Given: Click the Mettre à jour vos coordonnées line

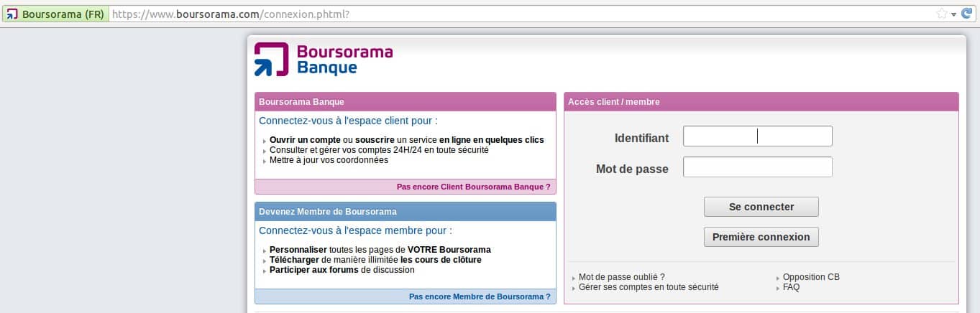Looking at the screenshot, I should pyautogui.click(x=329, y=160).
